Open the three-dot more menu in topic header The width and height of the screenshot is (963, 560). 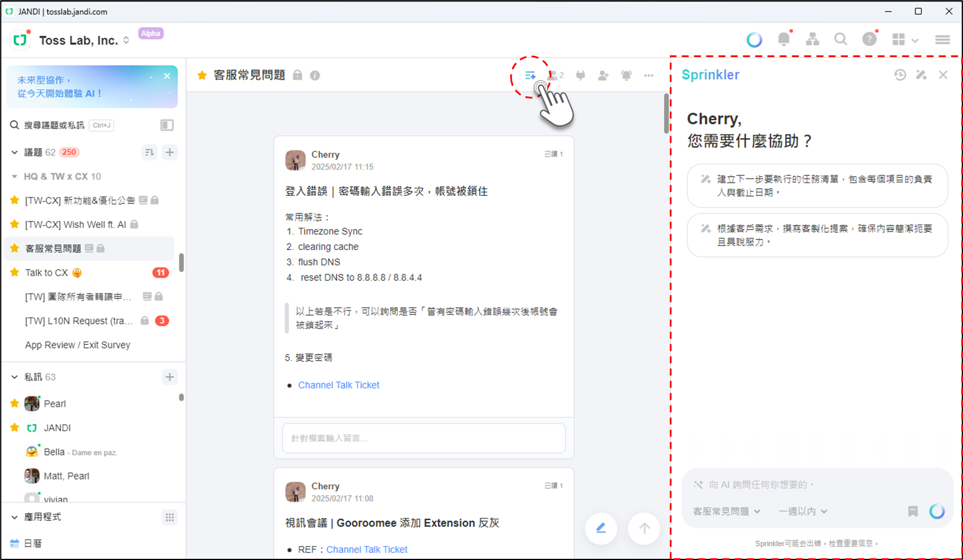(x=649, y=75)
